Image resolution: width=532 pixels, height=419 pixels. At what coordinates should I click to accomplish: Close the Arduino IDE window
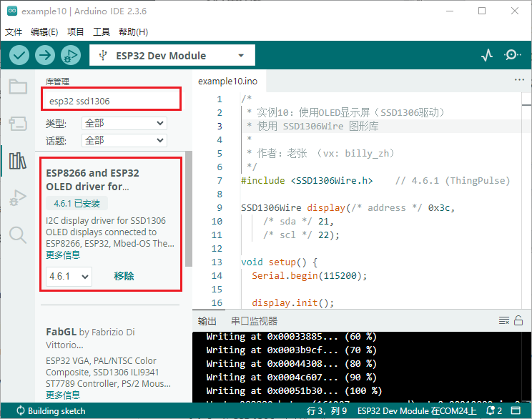514,11
